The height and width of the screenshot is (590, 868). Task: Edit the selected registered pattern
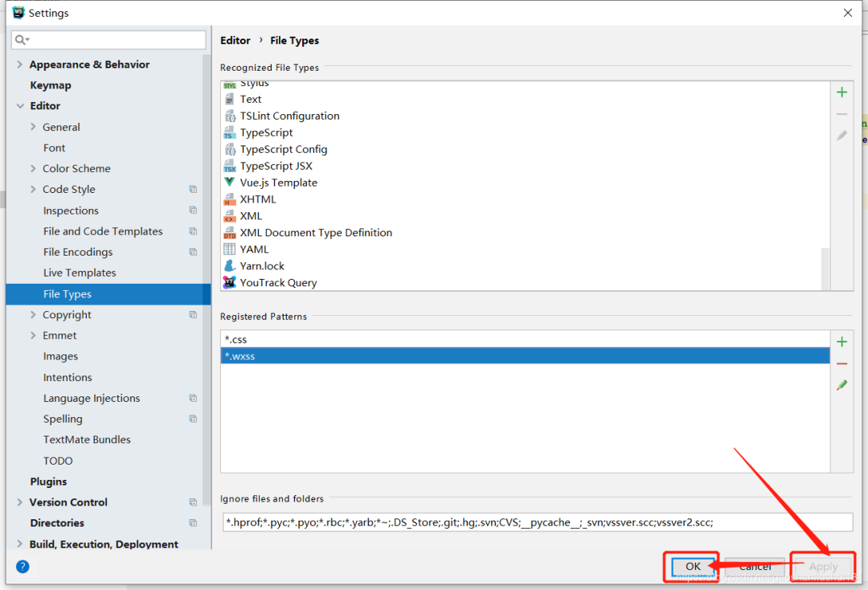(841, 385)
